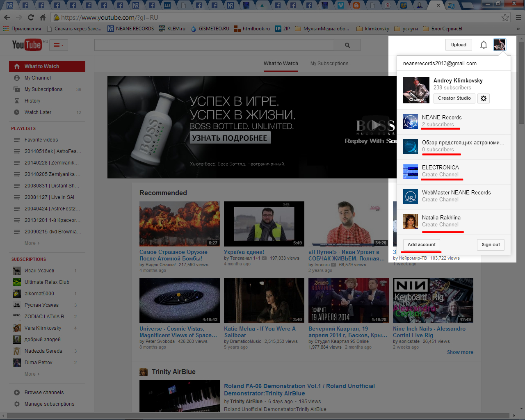Open the What to Watch tab
The width and height of the screenshot is (525, 420).
pyautogui.click(x=281, y=64)
